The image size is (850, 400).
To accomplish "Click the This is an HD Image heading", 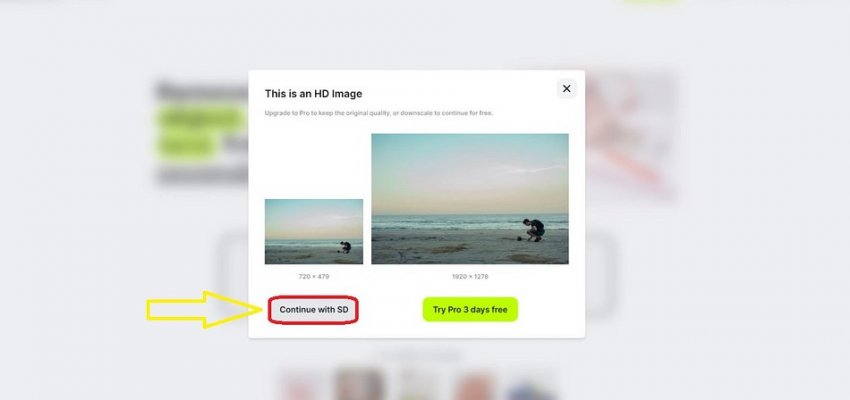I will click(313, 94).
